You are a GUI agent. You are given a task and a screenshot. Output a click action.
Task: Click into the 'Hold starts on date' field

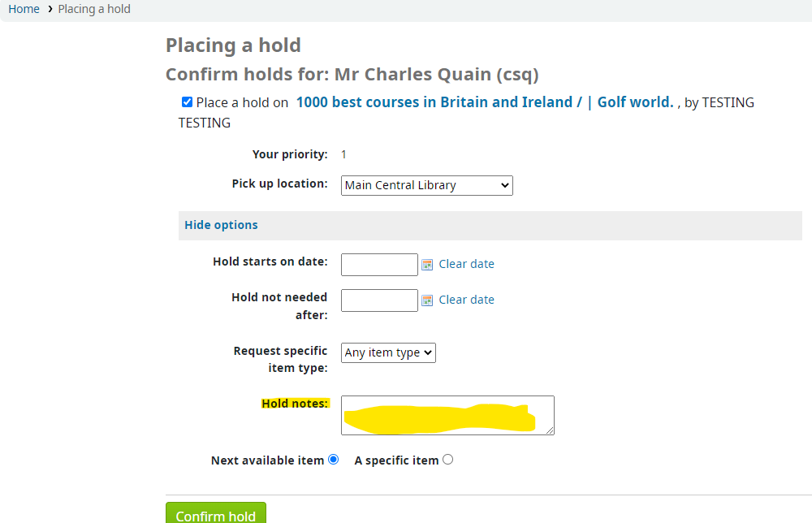379,265
